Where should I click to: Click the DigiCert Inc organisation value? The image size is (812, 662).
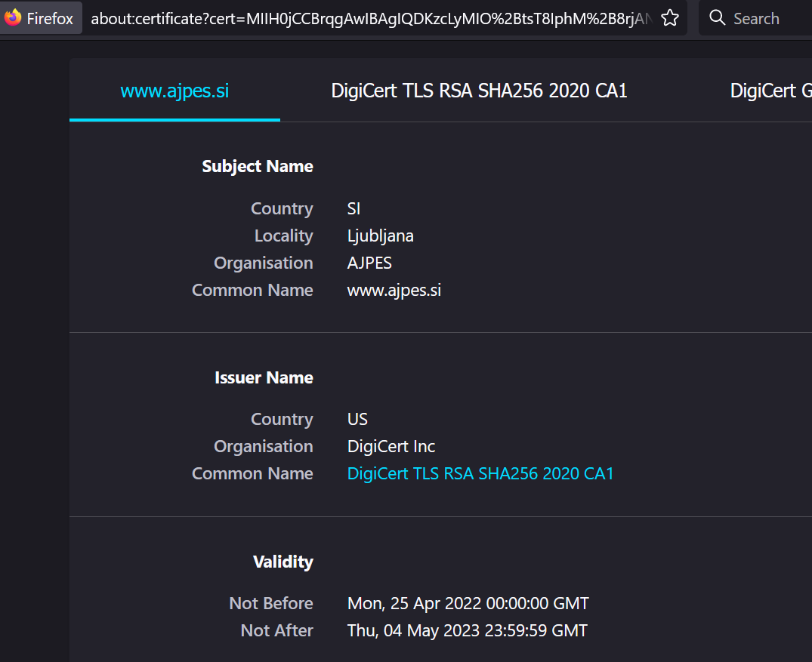pos(391,446)
